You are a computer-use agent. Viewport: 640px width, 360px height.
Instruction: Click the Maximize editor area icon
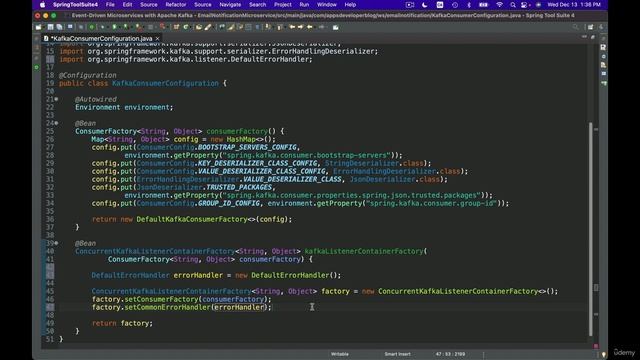click(x=593, y=37)
